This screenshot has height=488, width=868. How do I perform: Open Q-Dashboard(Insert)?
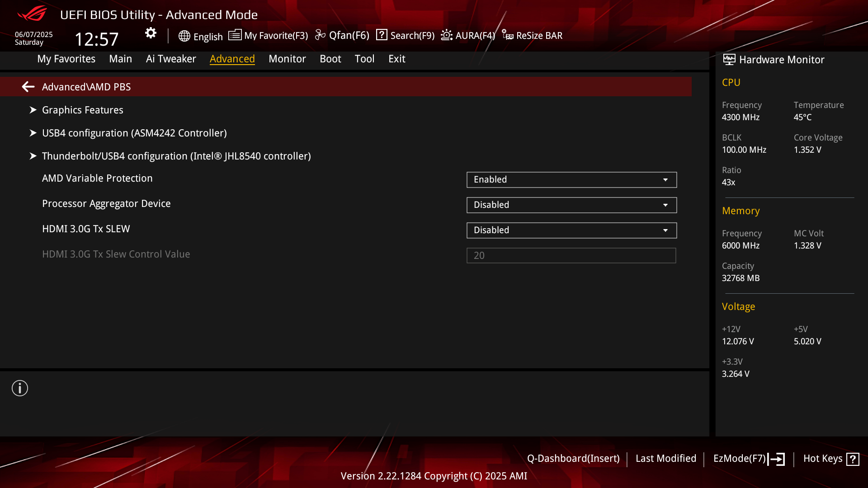(x=573, y=459)
